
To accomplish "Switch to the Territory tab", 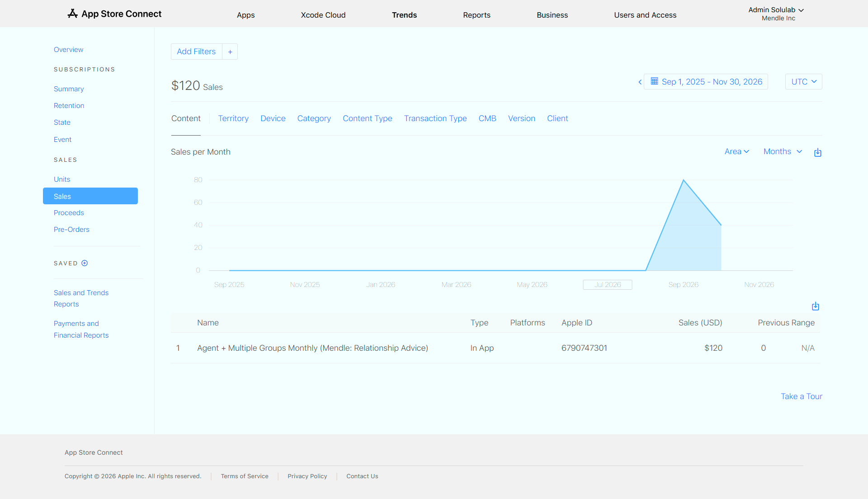I will [233, 118].
